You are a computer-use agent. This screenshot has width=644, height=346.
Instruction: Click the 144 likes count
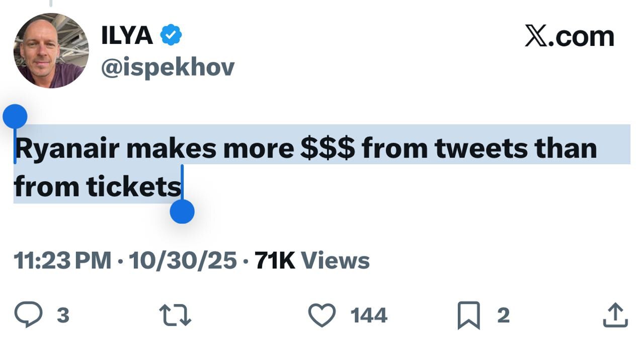pyautogui.click(x=369, y=316)
